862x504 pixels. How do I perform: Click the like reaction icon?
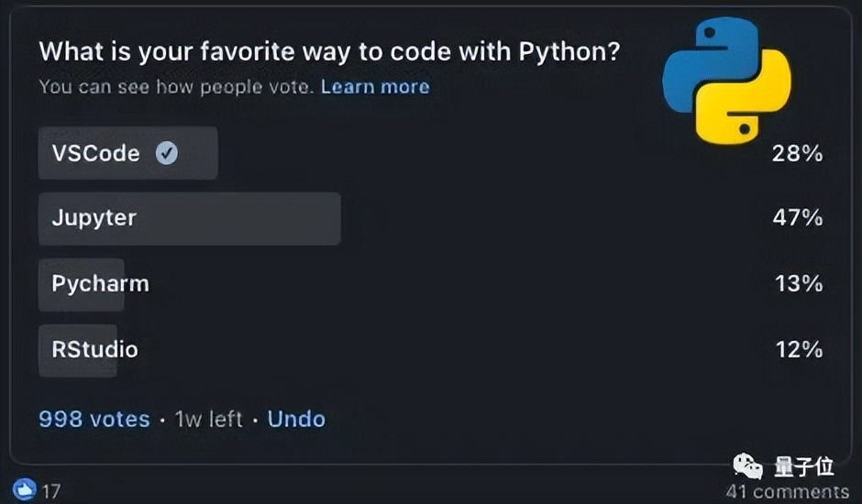click(x=25, y=490)
